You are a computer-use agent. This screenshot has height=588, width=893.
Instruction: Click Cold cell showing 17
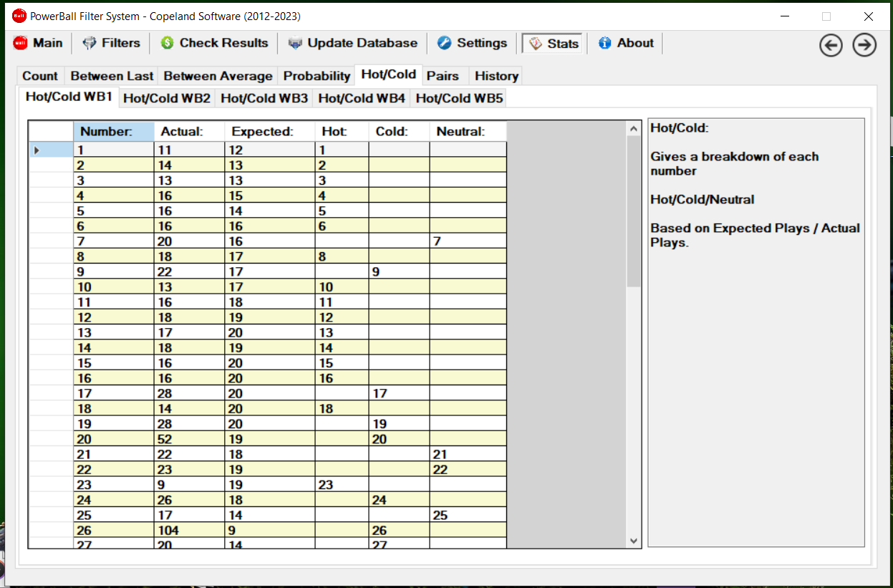pyautogui.click(x=399, y=393)
